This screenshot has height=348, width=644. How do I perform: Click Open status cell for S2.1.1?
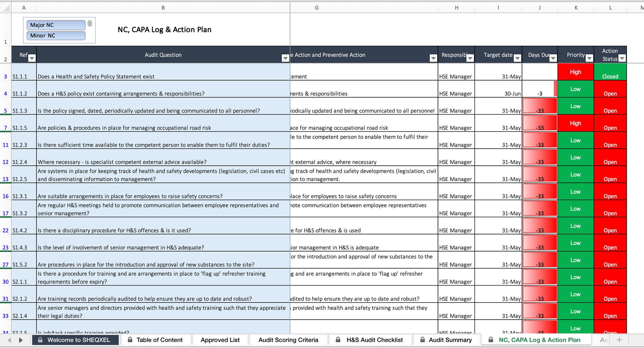click(610, 277)
